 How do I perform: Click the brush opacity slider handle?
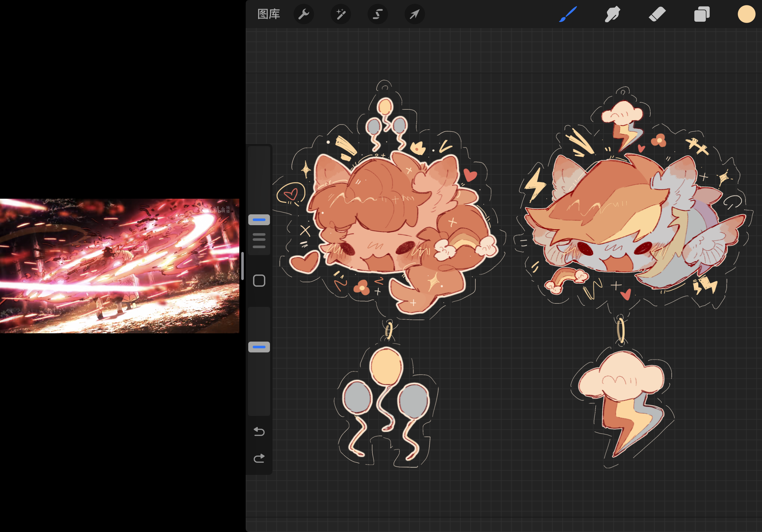(x=259, y=347)
